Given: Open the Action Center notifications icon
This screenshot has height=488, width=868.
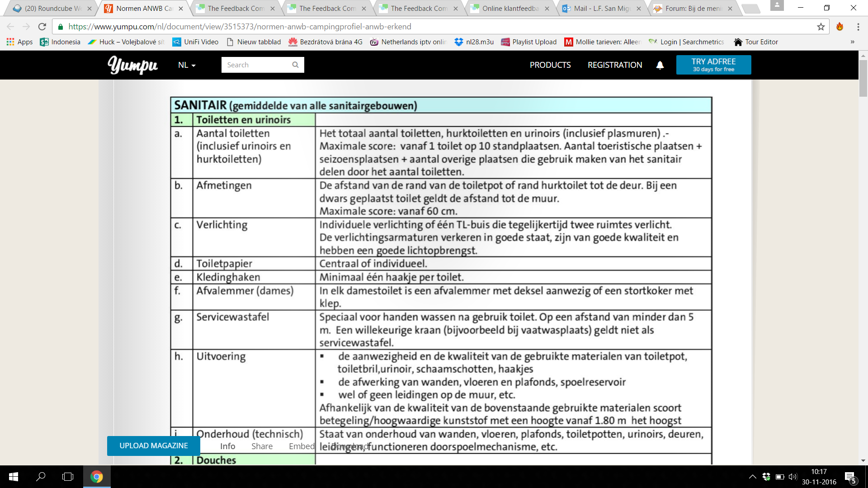Looking at the screenshot, I should point(849,477).
